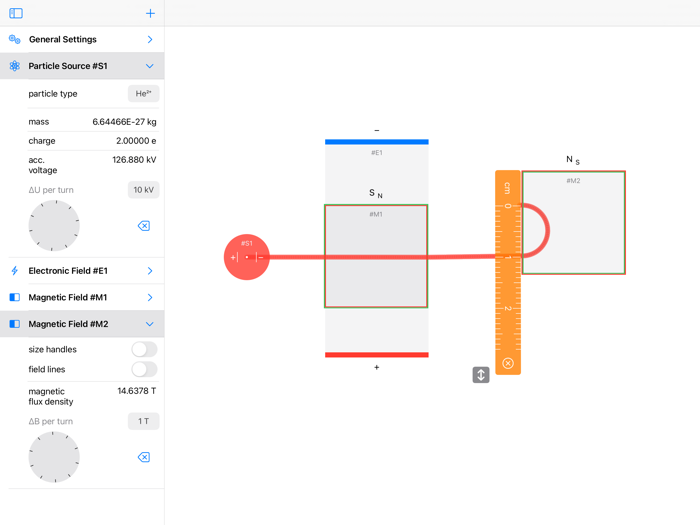This screenshot has height=525, width=700.
Task: Select Magnetic Field #M1 row
Action: 82,297
